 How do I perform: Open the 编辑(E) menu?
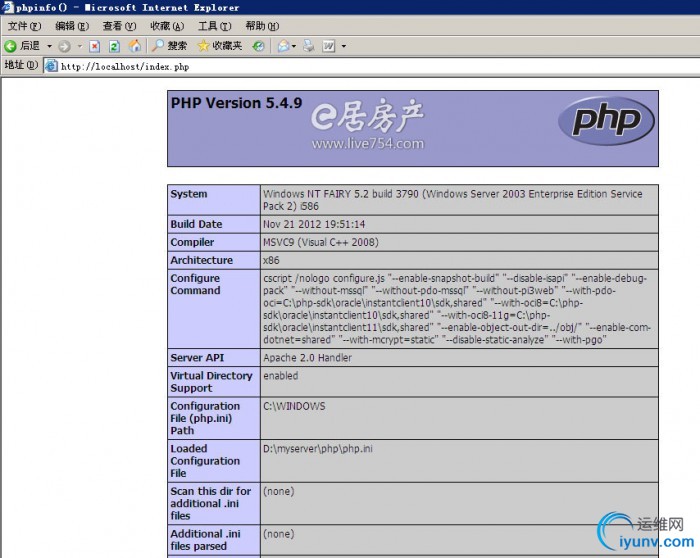tap(72, 26)
